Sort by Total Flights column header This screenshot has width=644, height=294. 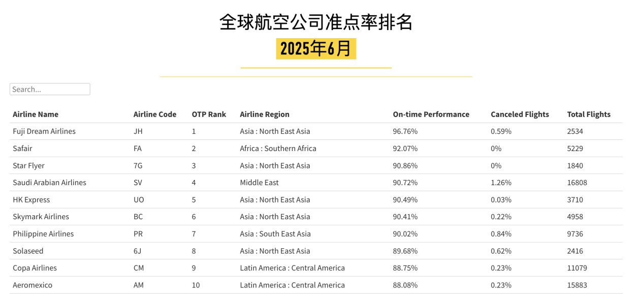tap(589, 114)
